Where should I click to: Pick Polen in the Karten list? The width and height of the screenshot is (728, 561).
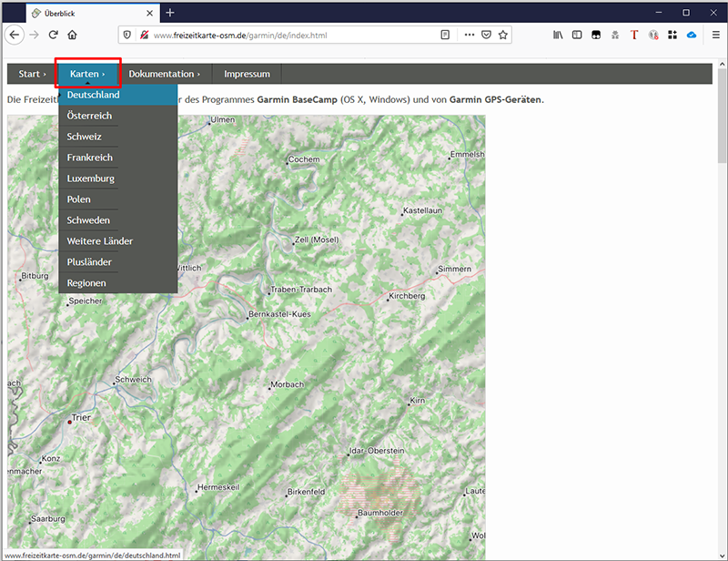pyautogui.click(x=118, y=199)
